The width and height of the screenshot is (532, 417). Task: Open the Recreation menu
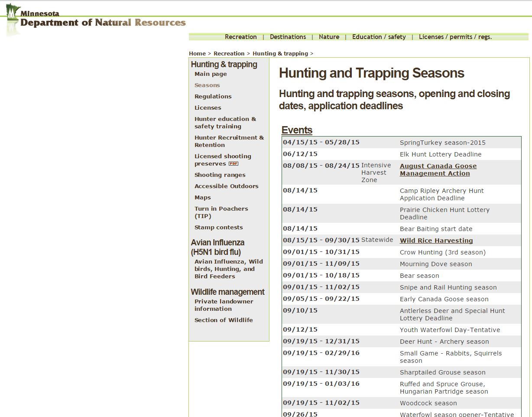[x=240, y=37]
